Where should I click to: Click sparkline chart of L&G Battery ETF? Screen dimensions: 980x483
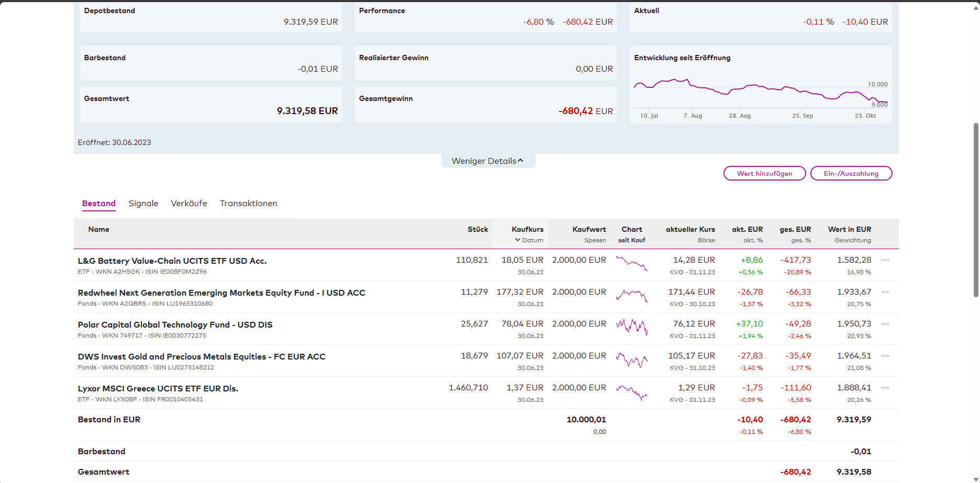tap(631, 263)
